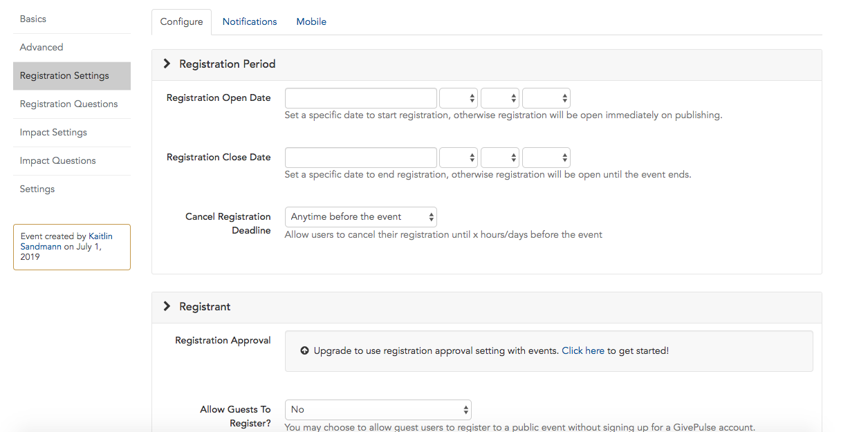Click the 'Registration Period' section heading
This screenshot has width=868, height=432.
point(228,64)
